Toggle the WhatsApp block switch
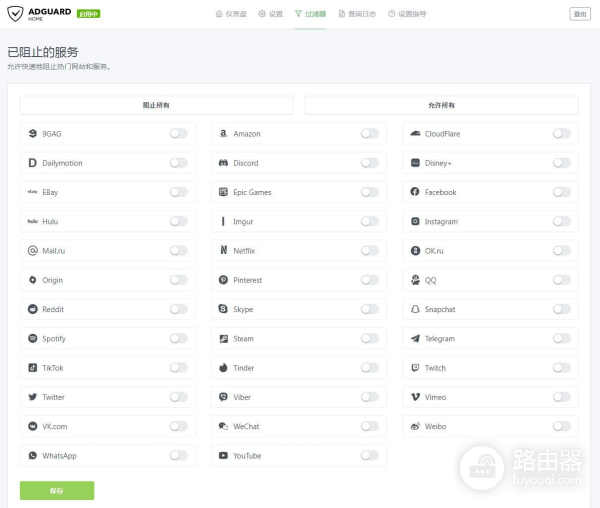 pyautogui.click(x=179, y=456)
